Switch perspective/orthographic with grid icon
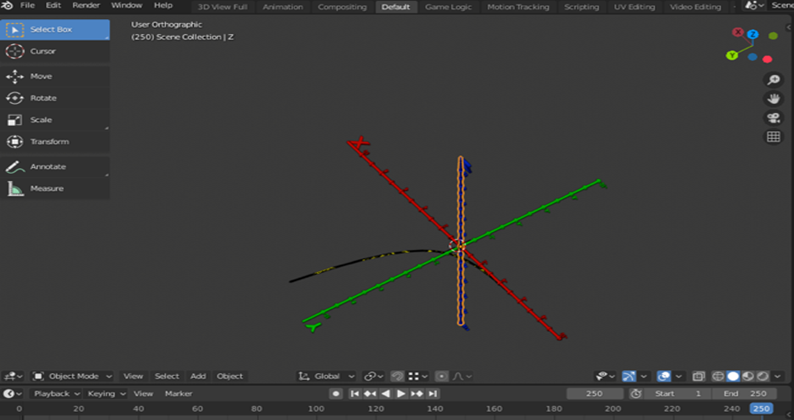The height and width of the screenshot is (420, 794). 773,137
